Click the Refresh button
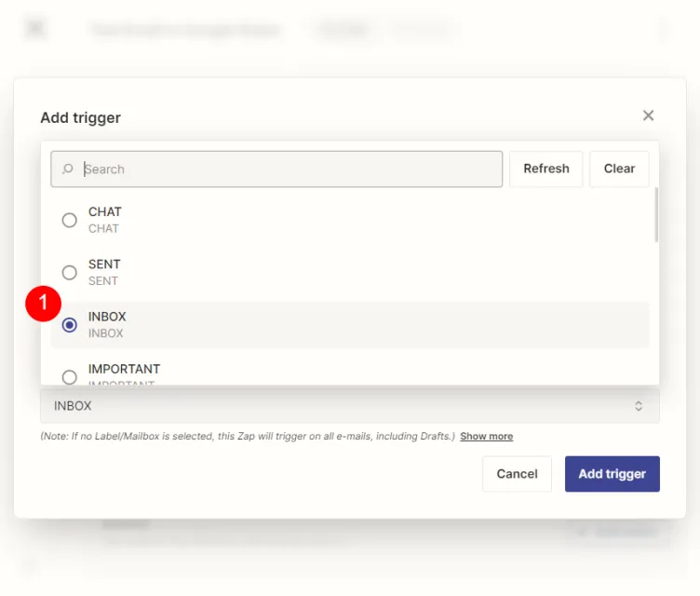The image size is (700, 596). (546, 169)
